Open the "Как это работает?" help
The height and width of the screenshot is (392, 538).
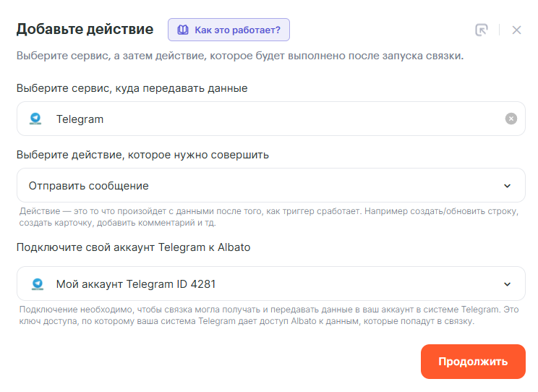click(229, 30)
